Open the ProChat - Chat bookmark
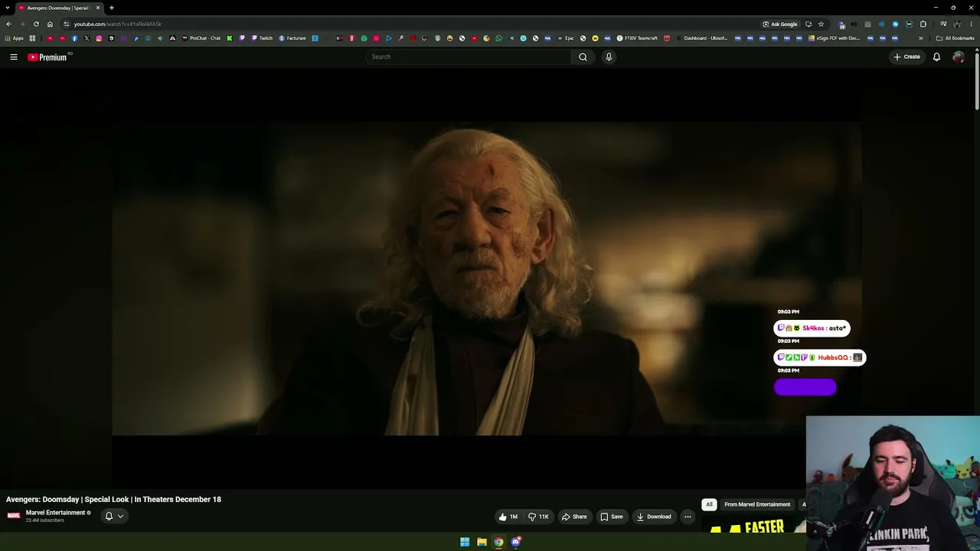The image size is (980, 551). pos(201,38)
